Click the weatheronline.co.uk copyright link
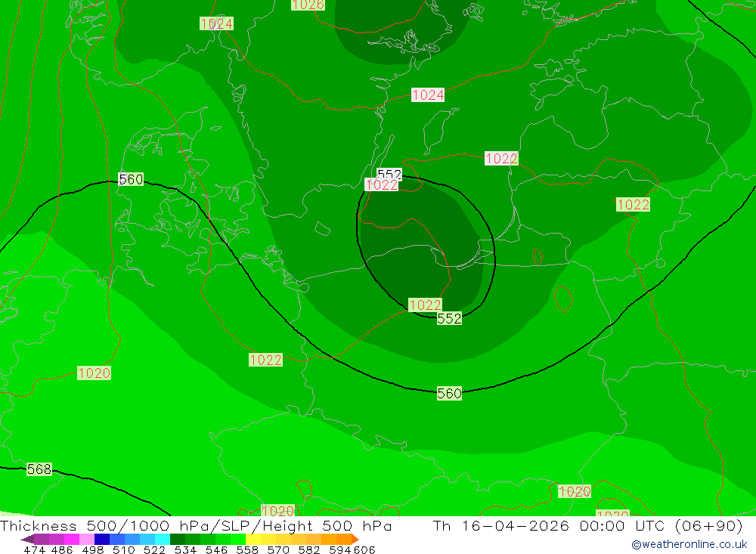756x554 pixels. click(689, 544)
